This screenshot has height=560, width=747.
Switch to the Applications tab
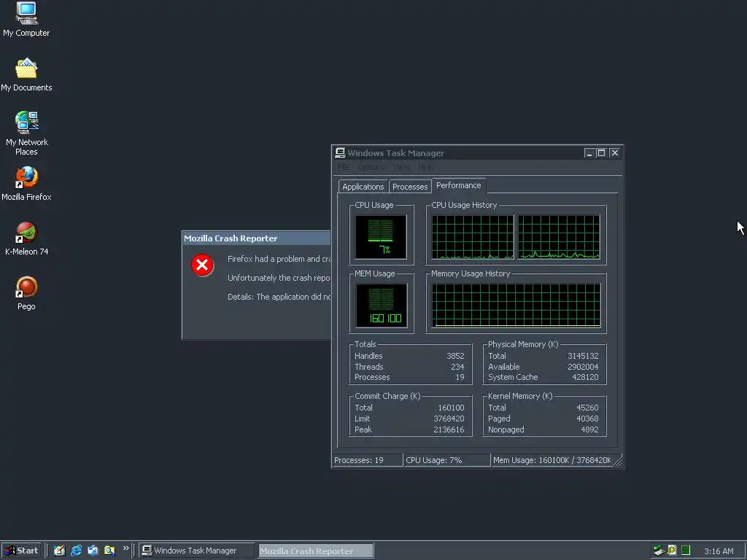pos(363,187)
